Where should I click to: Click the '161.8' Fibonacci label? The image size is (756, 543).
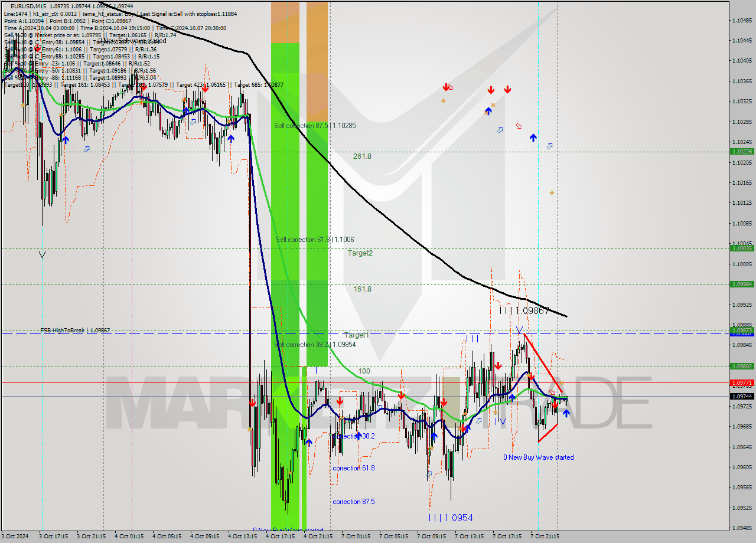point(362,289)
